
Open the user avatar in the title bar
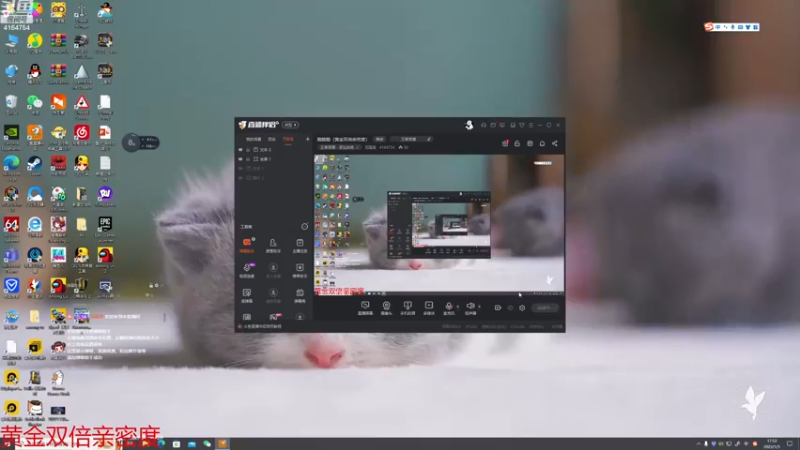(469, 125)
